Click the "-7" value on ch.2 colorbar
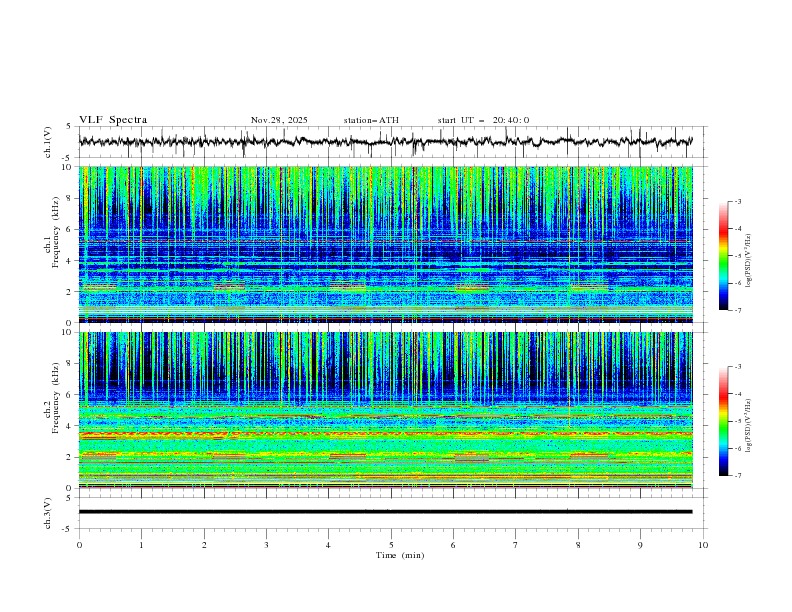 point(737,476)
